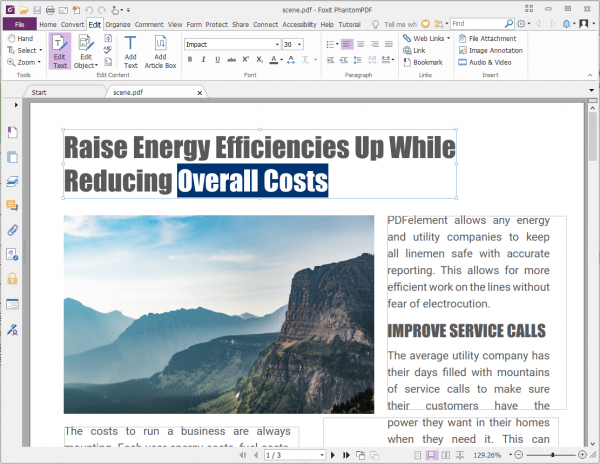Toggle justified text alignment
This screenshot has width=600, height=464.
click(389, 44)
